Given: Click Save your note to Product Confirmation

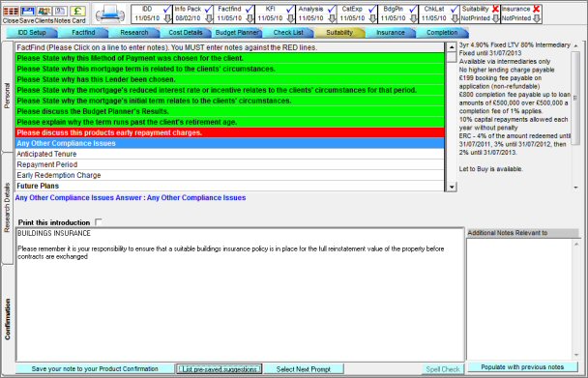Looking at the screenshot, I should [x=95, y=369].
